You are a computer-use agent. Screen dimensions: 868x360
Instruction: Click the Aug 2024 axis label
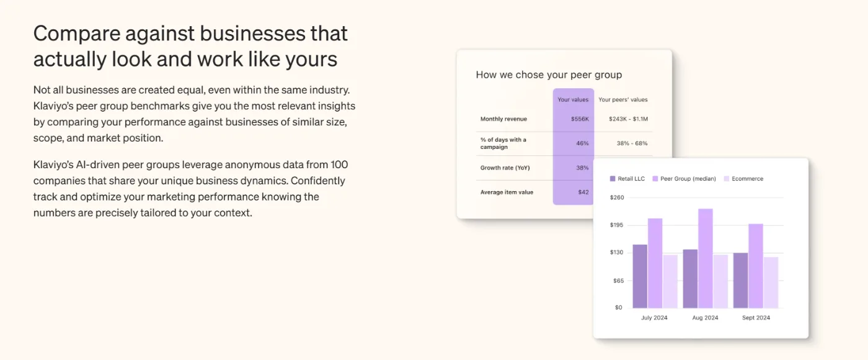(x=705, y=318)
